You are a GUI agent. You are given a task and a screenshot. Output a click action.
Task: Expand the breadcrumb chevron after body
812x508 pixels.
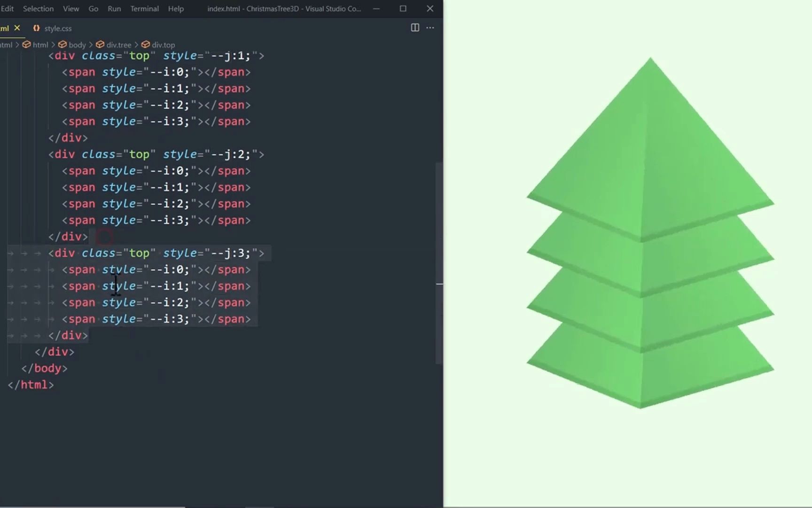coord(92,44)
